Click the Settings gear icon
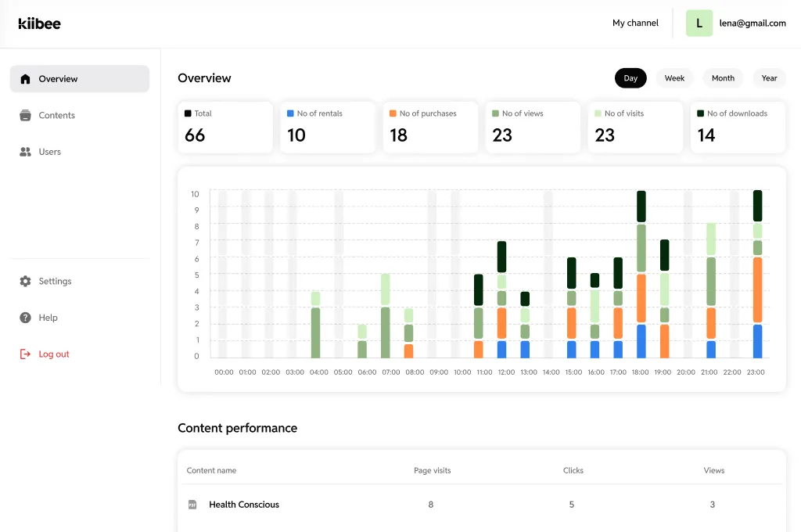Screen dimensions: 801x532 25,281
